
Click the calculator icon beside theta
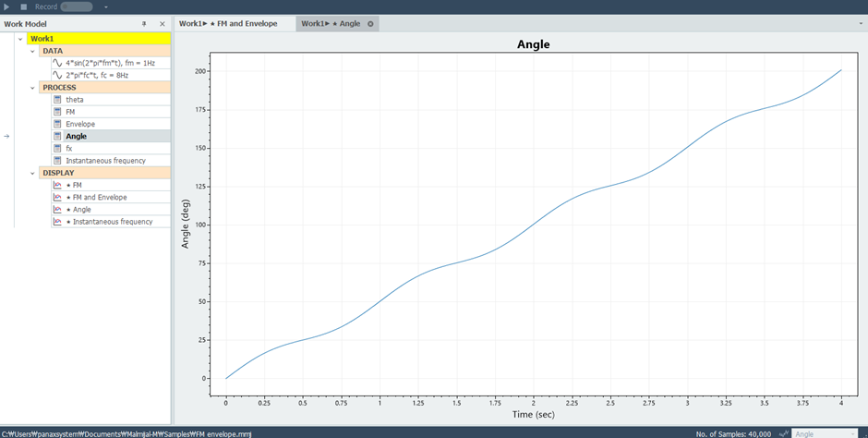57,100
